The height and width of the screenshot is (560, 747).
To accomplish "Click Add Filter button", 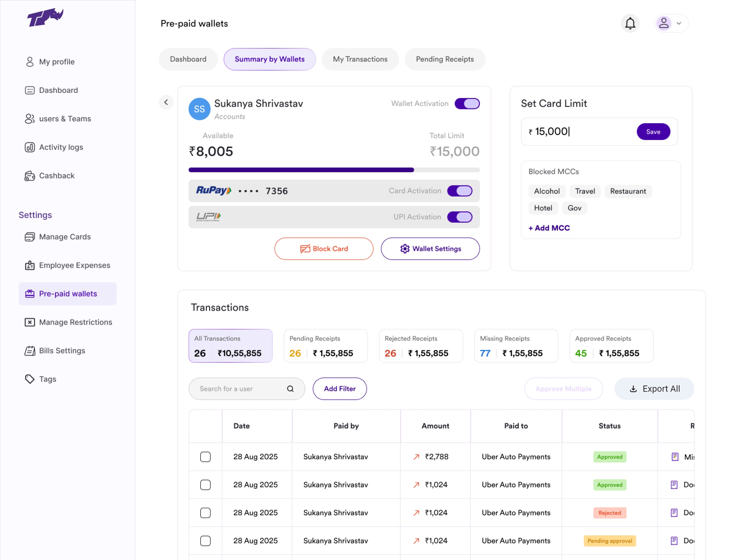I will (340, 389).
